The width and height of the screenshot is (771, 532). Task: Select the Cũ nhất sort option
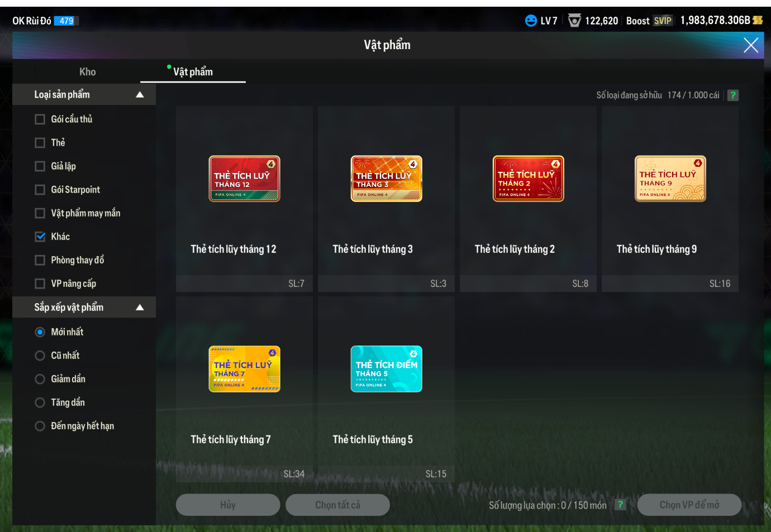40,356
